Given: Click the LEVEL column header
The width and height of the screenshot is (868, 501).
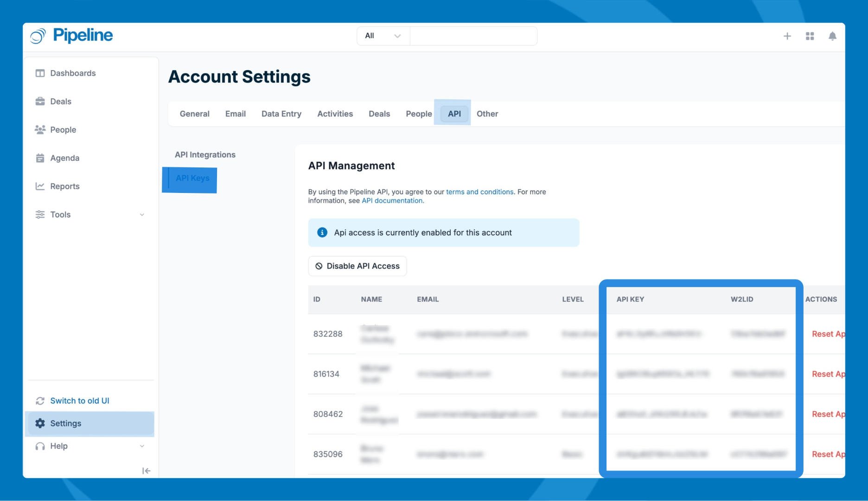Looking at the screenshot, I should coord(573,299).
